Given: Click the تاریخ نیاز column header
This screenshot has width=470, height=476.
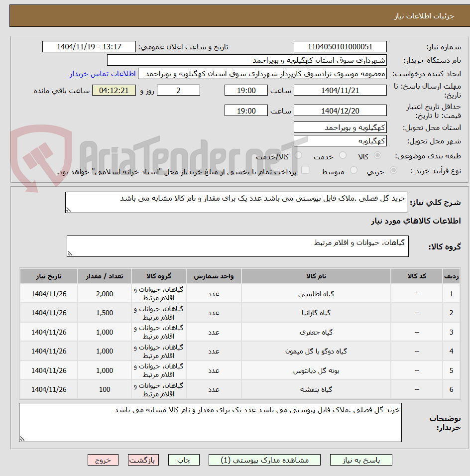Looking at the screenshot, I should (49, 276).
